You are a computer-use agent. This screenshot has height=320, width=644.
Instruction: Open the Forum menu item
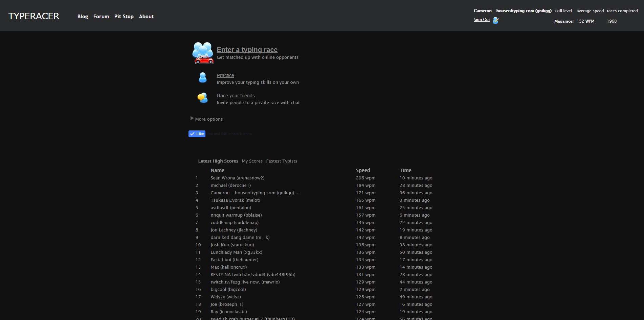coord(101,17)
